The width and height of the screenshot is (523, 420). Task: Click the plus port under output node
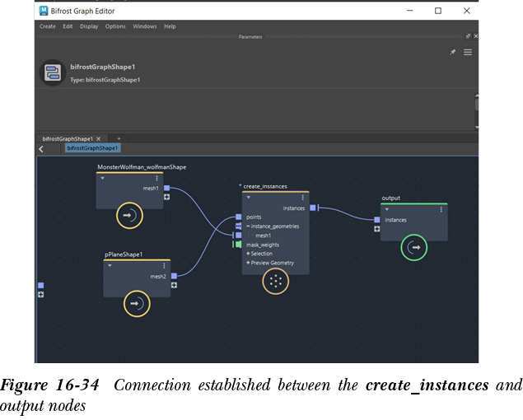click(x=377, y=229)
